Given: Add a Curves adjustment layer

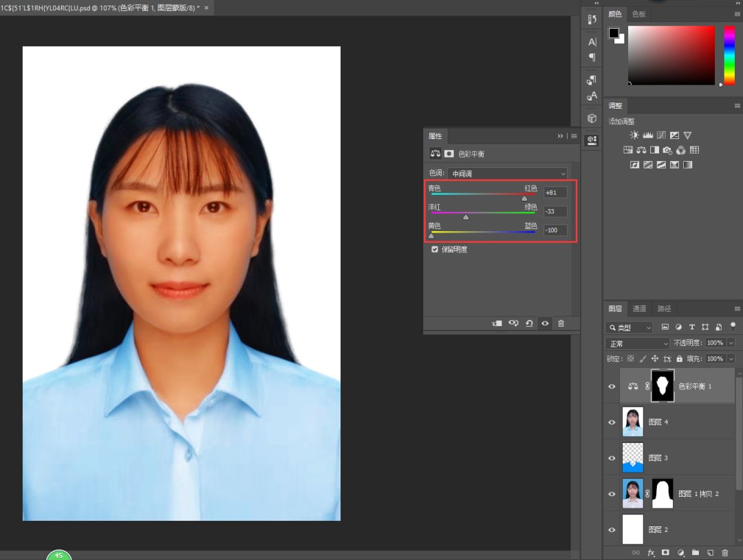Looking at the screenshot, I should (x=661, y=136).
